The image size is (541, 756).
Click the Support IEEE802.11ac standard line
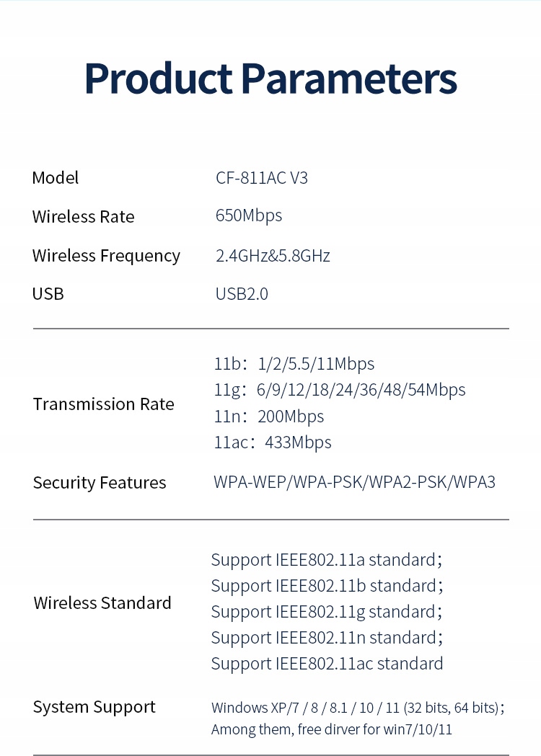point(327,664)
